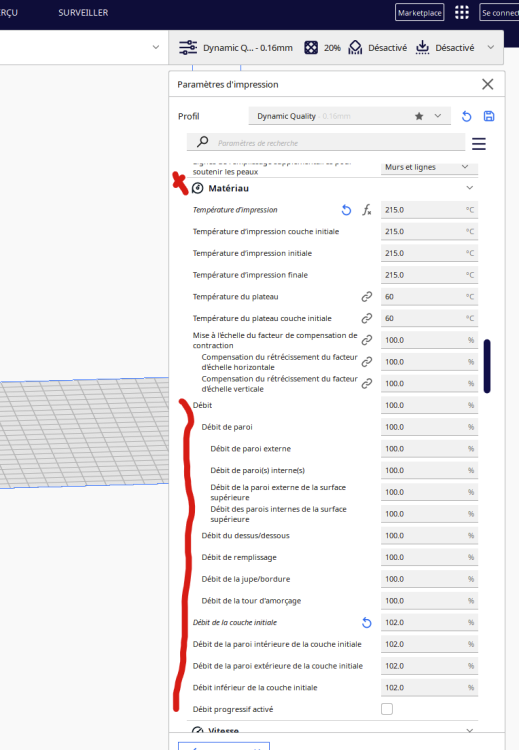Click the favorite star in profile selector
The image size is (519, 750).
pos(419,116)
